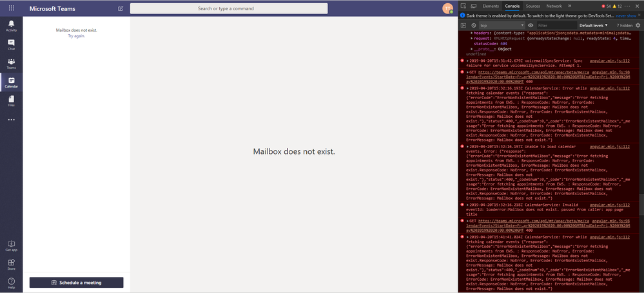The height and width of the screenshot is (293, 644).
Task: Click the 'undefined' console output line
Action: point(476,54)
